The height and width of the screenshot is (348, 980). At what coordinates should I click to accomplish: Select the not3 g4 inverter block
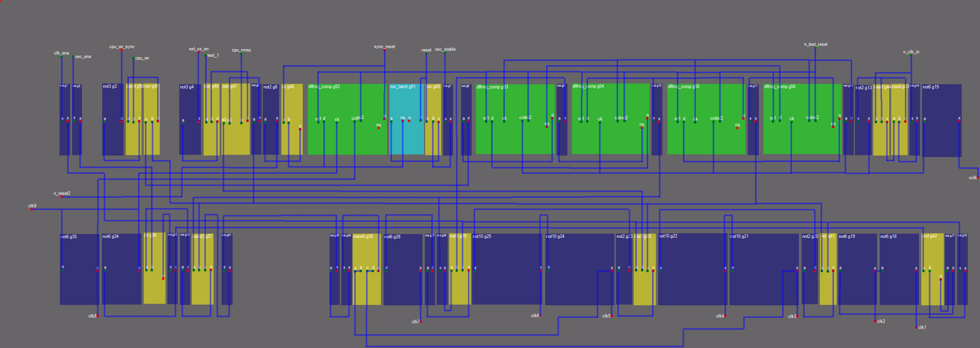(x=190, y=119)
